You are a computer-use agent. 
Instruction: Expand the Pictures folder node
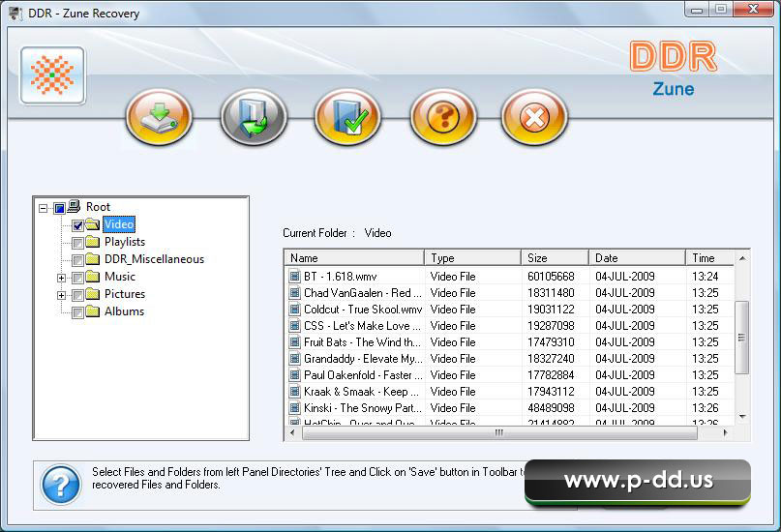[x=61, y=295]
